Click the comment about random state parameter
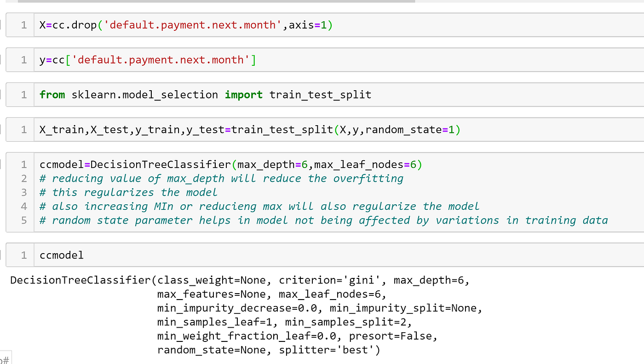 [x=322, y=220]
